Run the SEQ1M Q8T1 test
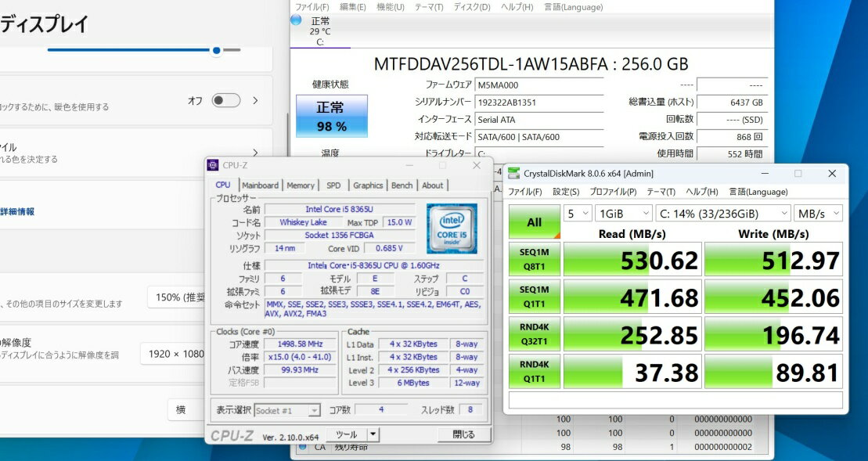Screen dimensions: 868x461 535,259
